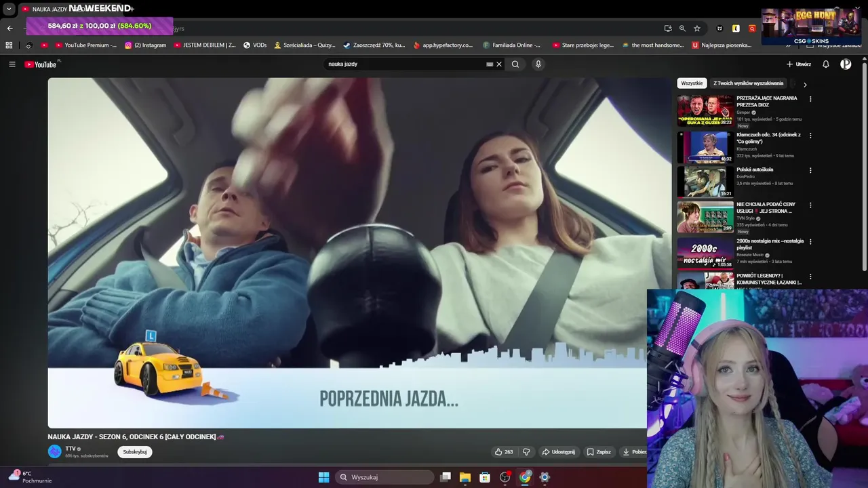The width and height of the screenshot is (868, 488).
Task: Go to the YouTube home logo
Action: click(41, 64)
